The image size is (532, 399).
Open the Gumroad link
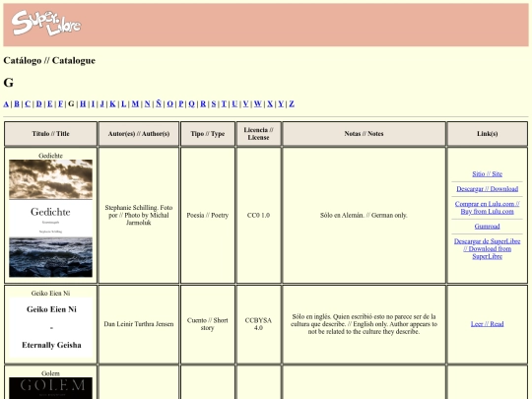click(x=488, y=227)
